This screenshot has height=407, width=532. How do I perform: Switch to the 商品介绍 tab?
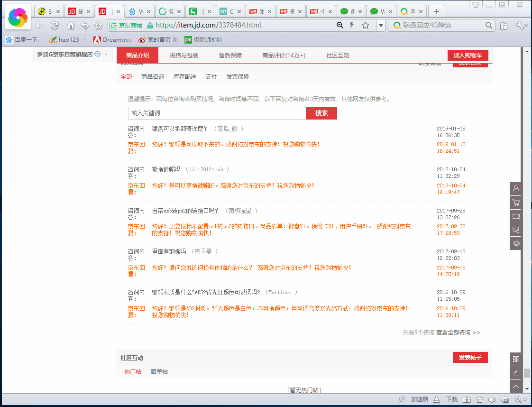(x=138, y=55)
